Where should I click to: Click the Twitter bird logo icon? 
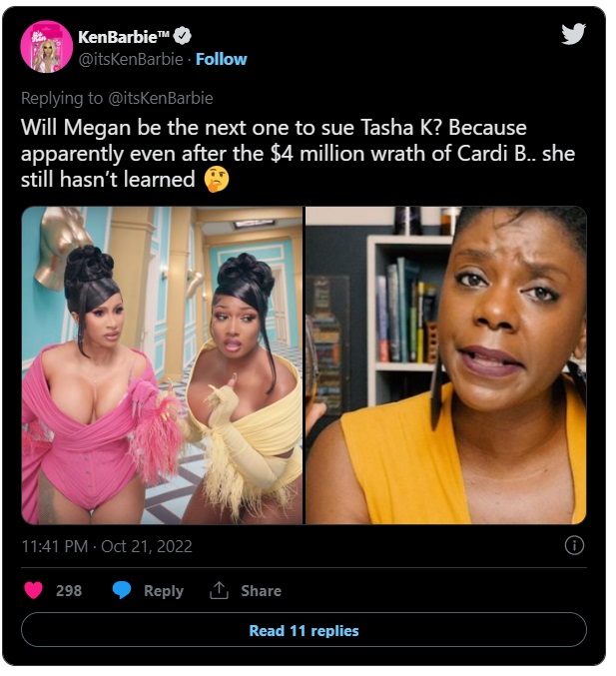coord(572,34)
